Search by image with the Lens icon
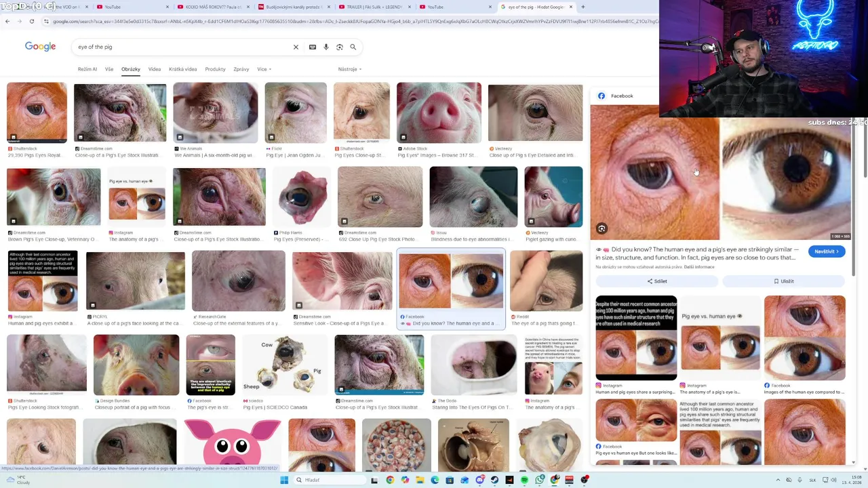 point(339,47)
